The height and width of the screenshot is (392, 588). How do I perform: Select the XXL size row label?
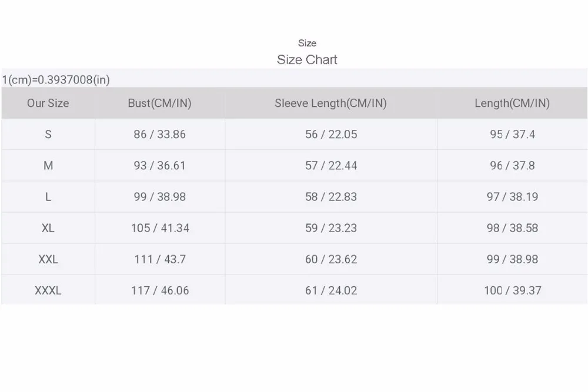[x=48, y=259]
